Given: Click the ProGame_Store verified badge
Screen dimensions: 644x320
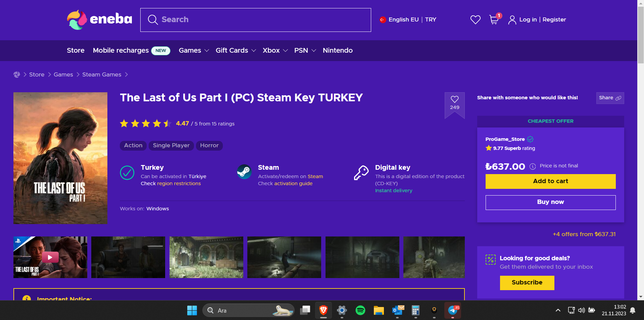Looking at the screenshot, I should point(530,139).
